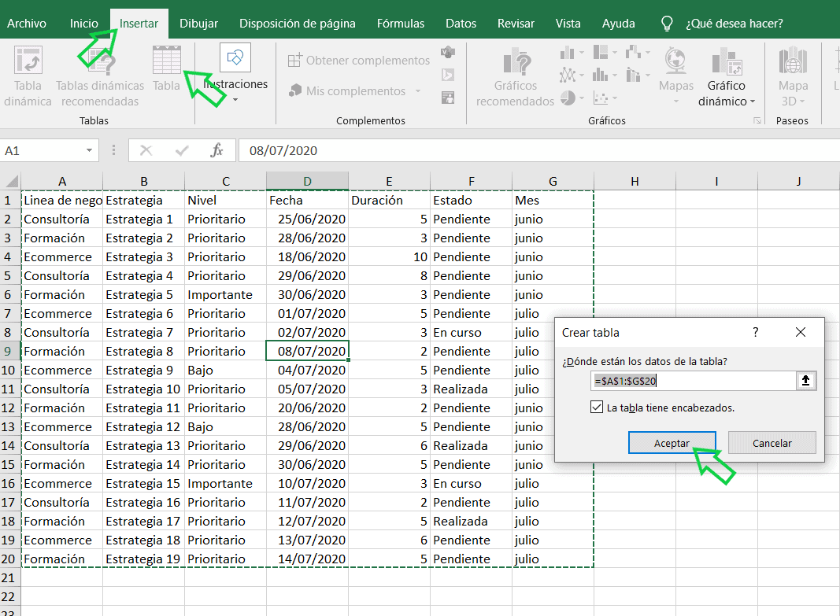The width and height of the screenshot is (840, 616).
Task: Click the collapse range selector button in dialog
Action: [x=805, y=381]
